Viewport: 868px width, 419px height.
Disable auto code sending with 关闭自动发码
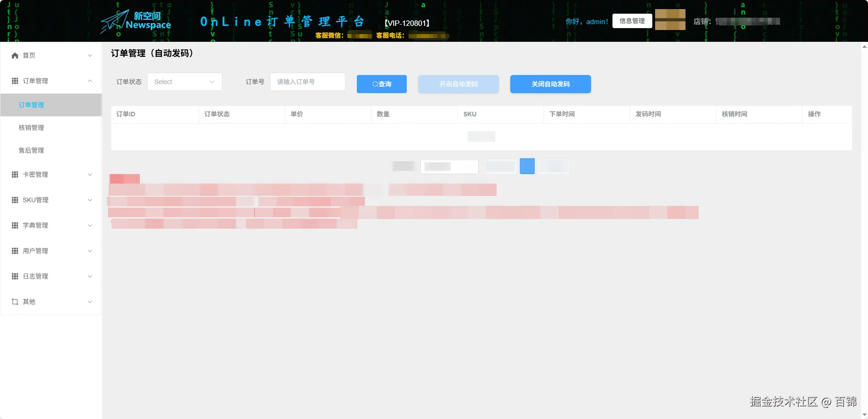click(x=550, y=84)
